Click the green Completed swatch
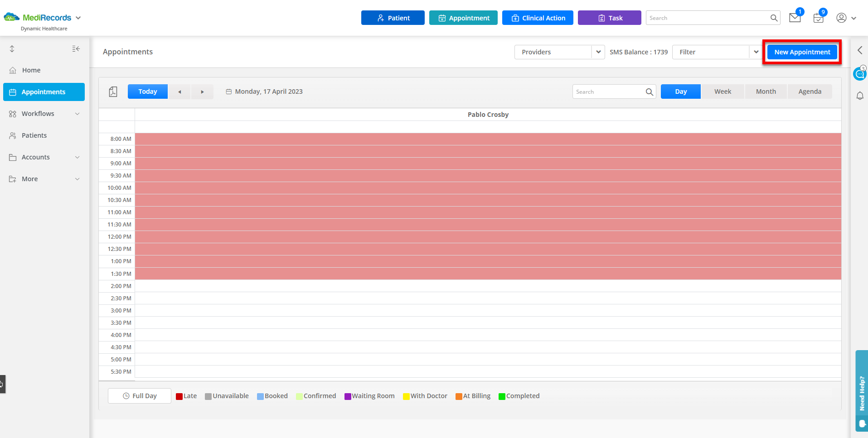The width and height of the screenshot is (868, 438). pos(502,396)
